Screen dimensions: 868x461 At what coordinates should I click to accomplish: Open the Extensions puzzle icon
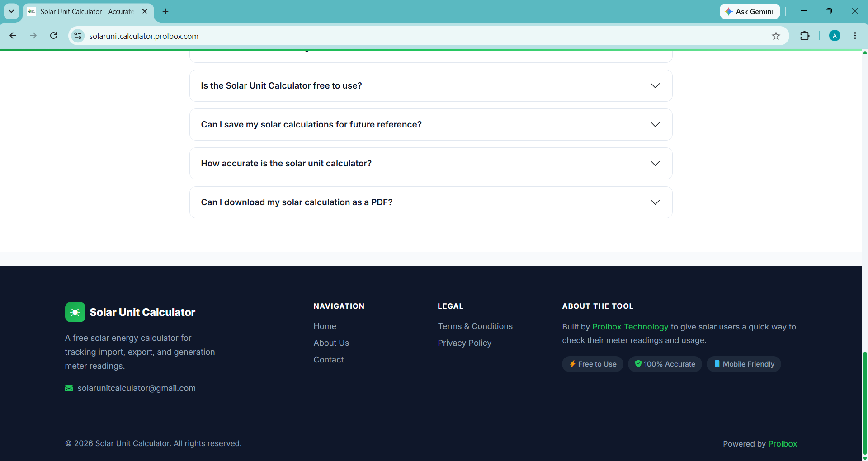[805, 36]
